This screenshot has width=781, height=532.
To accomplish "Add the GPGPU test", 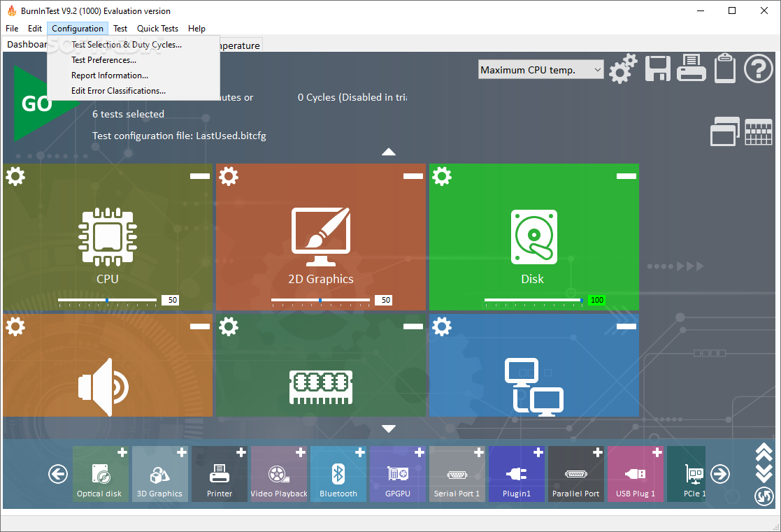I will pos(420,452).
